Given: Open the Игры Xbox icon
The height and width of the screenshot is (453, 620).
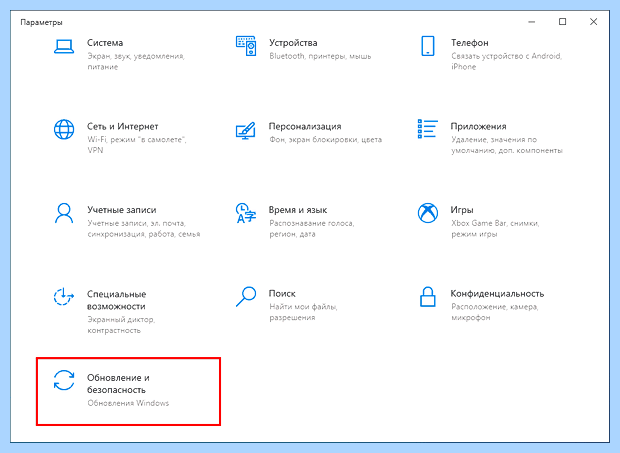Looking at the screenshot, I should click(428, 213).
